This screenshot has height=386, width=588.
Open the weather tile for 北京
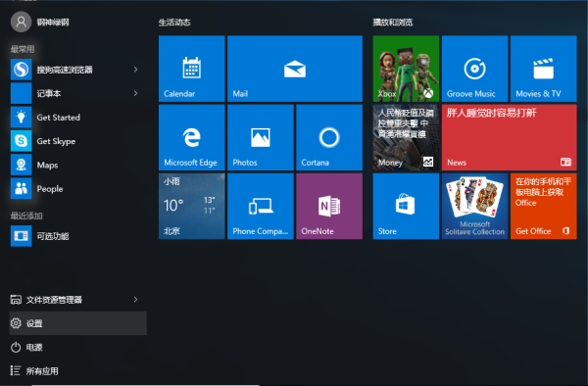(x=192, y=206)
